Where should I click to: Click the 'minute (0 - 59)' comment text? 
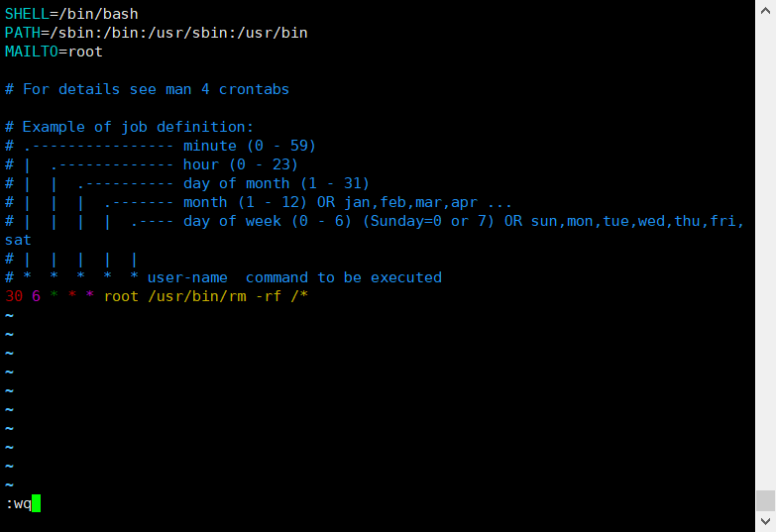click(250, 146)
